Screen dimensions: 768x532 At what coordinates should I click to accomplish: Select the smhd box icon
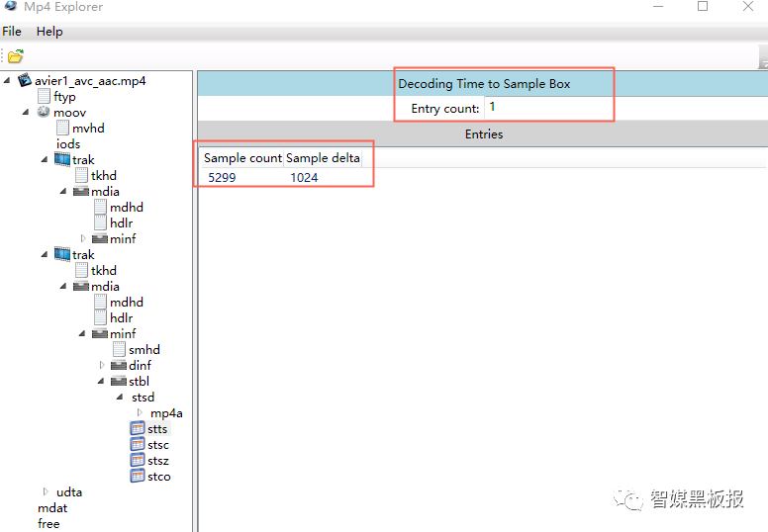click(119, 349)
